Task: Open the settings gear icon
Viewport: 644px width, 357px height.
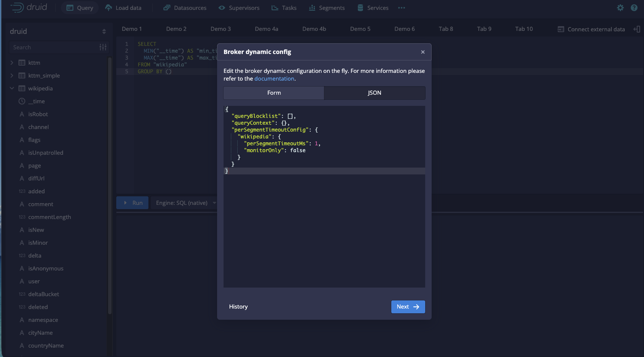Action: point(620,8)
